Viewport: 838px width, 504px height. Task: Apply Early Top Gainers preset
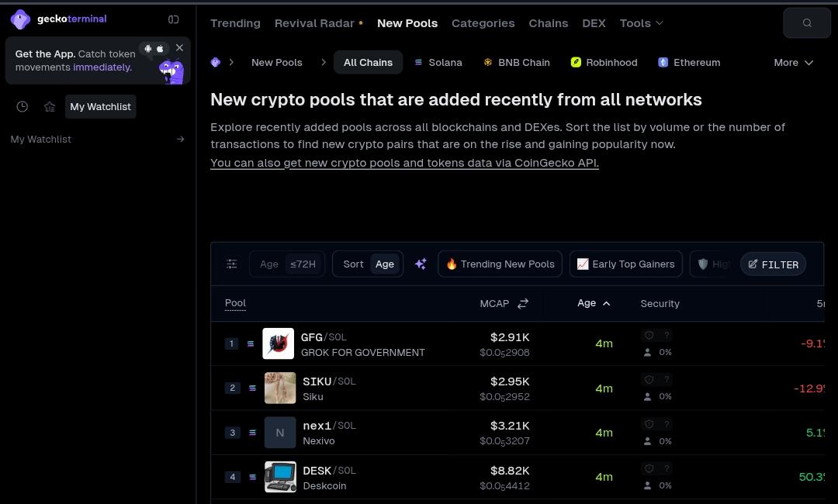626,264
